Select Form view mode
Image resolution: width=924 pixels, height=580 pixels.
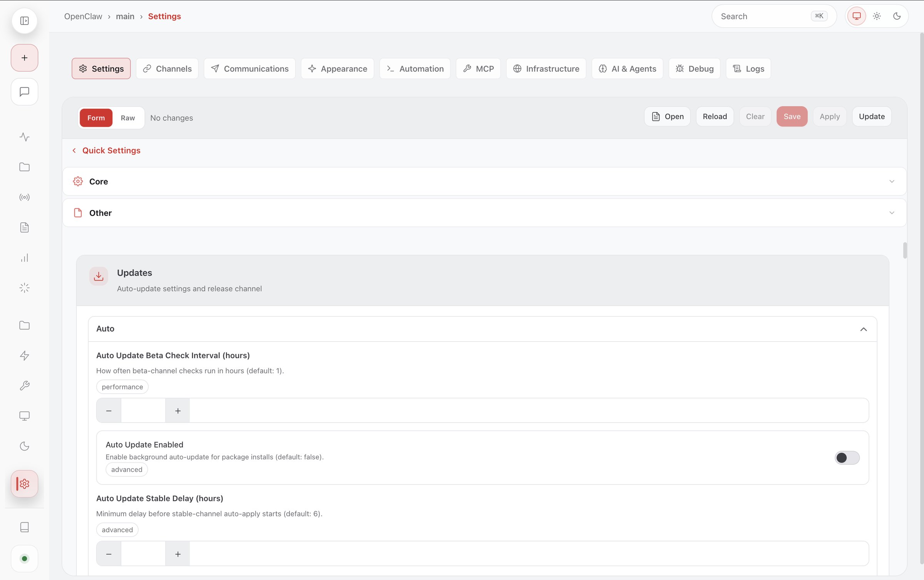96,118
